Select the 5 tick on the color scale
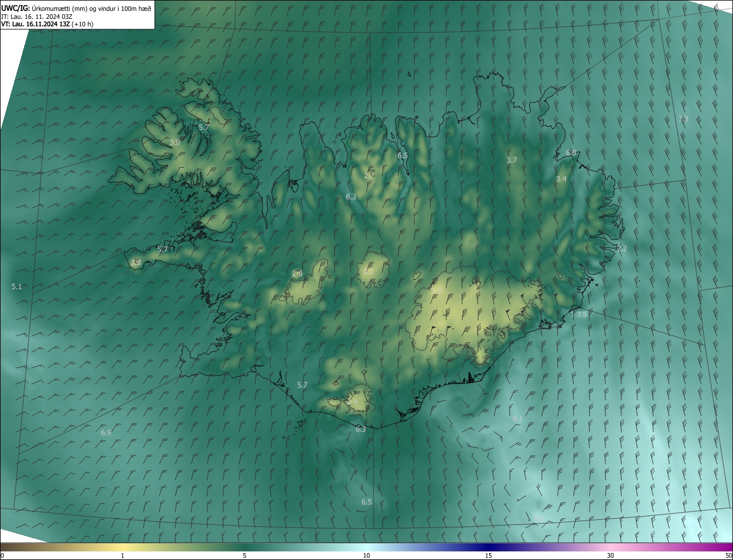The width and height of the screenshot is (733, 560). click(x=245, y=555)
